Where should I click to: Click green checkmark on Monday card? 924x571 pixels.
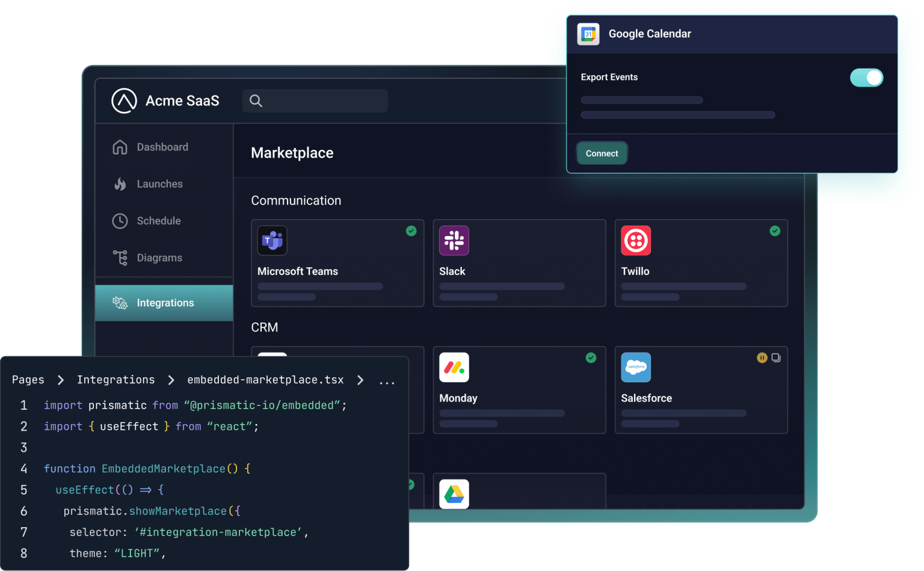(x=591, y=358)
